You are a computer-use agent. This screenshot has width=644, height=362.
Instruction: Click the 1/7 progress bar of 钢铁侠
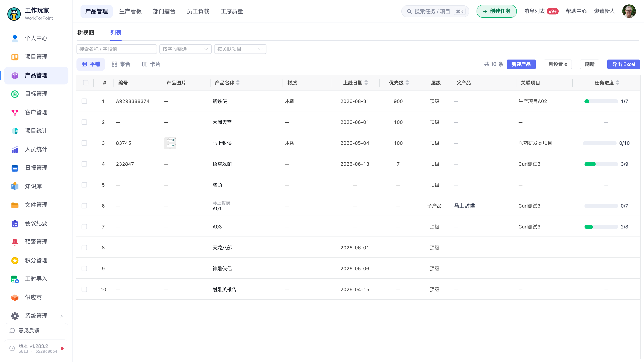[x=601, y=101]
